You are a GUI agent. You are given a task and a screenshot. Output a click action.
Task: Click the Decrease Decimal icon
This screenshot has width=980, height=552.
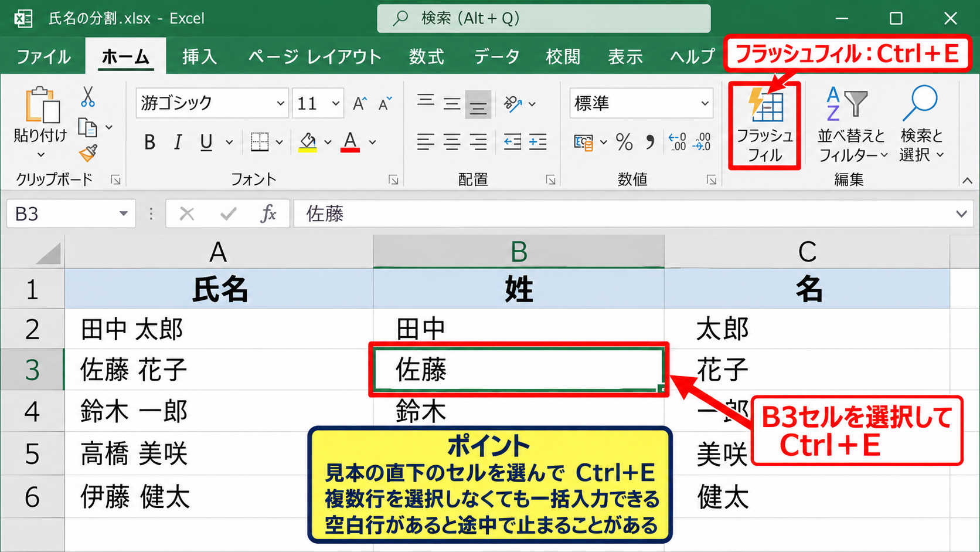point(702,141)
